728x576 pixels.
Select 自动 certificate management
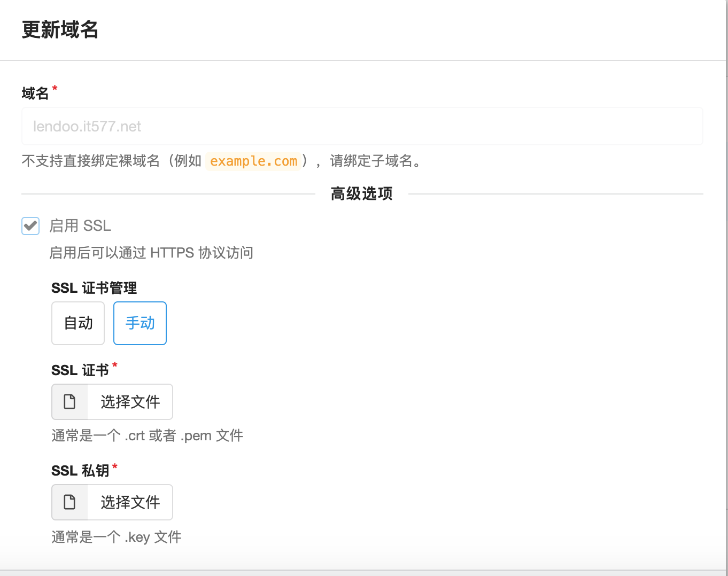point(78,323)
